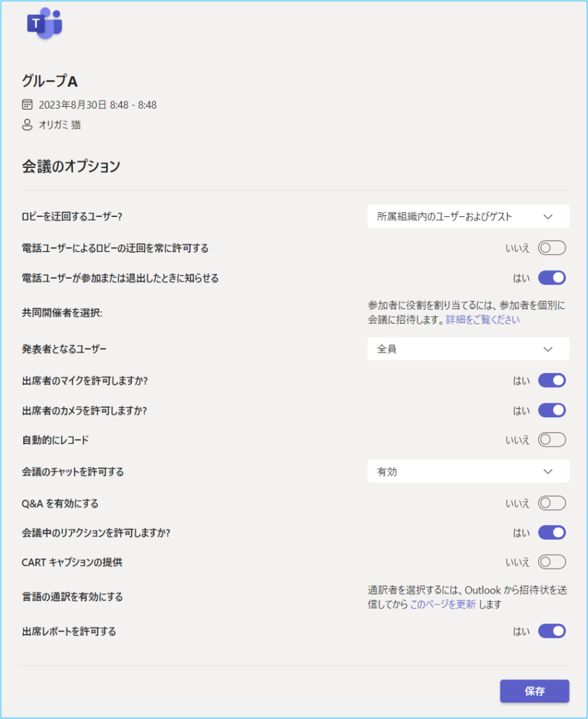Click the calendar icon beside meeting date
Viewport: 588px width, 719px height.
point(27,105)
